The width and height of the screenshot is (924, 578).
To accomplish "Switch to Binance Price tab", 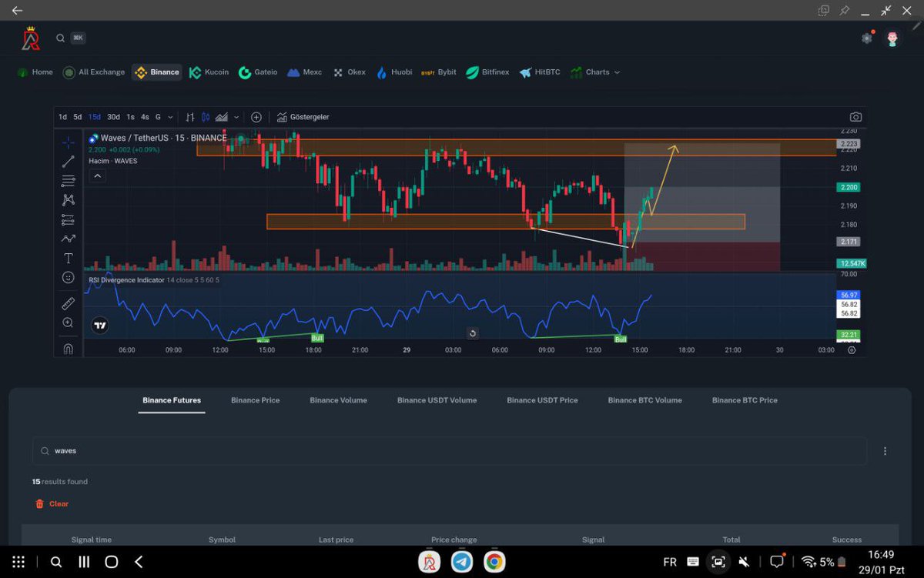I will 256,400.
